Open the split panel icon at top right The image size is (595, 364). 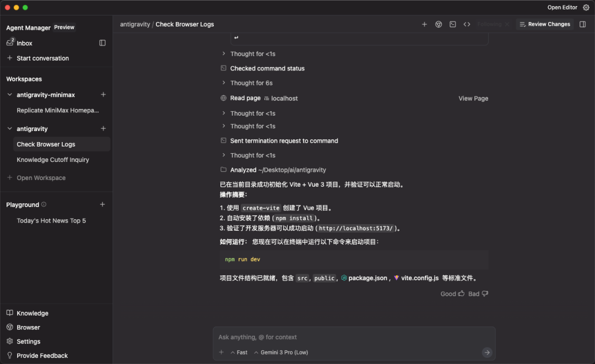click(x=582, y=24)
